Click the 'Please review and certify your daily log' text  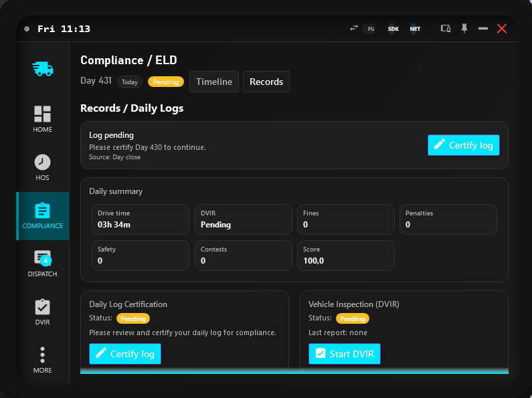coord(183,332)
